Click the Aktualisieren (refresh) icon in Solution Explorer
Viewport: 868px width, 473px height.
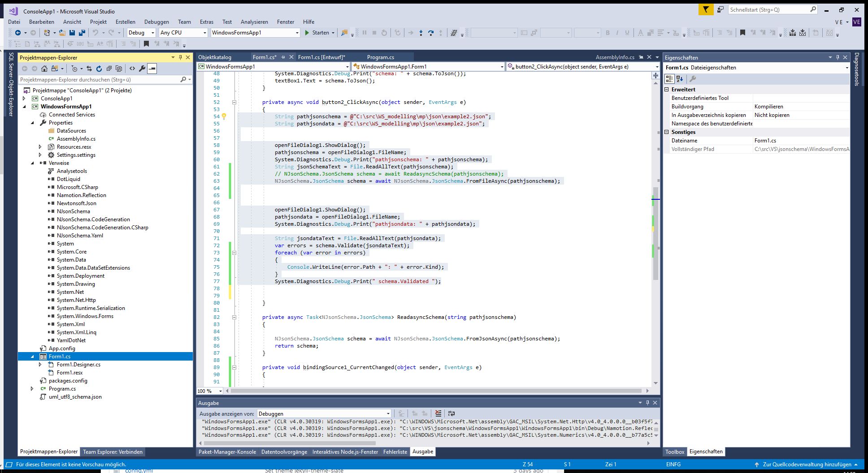pos(98,68)
